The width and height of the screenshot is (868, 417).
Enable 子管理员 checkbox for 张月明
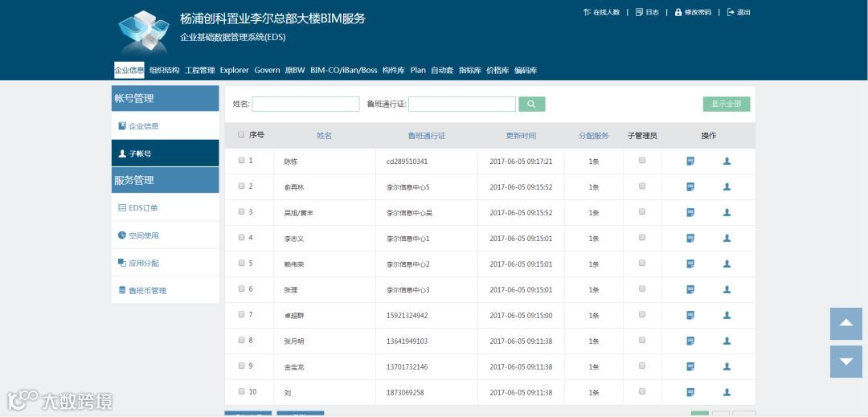point(642,340)
